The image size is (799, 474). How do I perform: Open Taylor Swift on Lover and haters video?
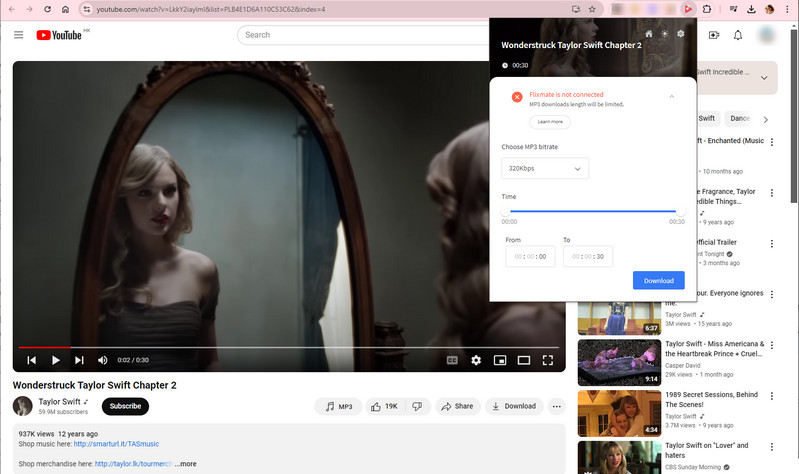click(706, 450)
